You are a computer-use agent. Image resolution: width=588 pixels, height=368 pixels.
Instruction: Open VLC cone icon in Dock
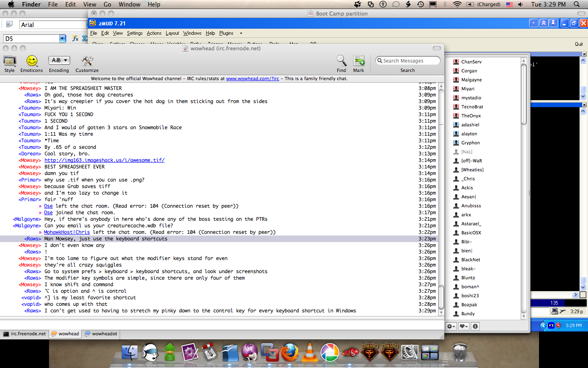pyautogui.click(x=310, y=352)
